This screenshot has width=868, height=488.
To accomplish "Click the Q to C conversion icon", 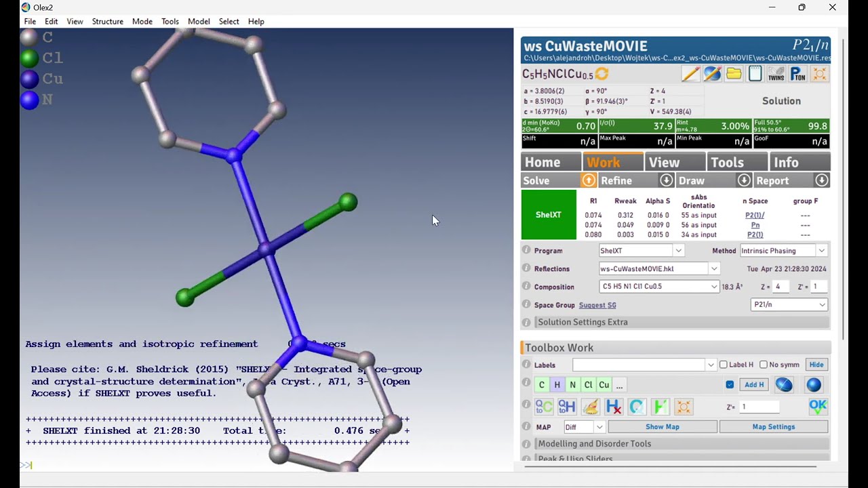I will (544, 407).
